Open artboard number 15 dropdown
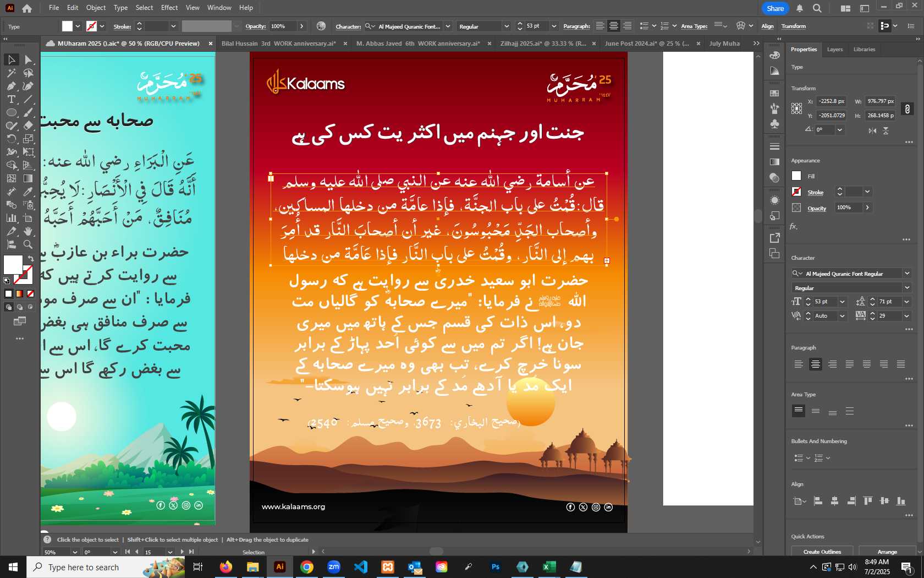Screen dimensions: 924x578 [170, 552]
